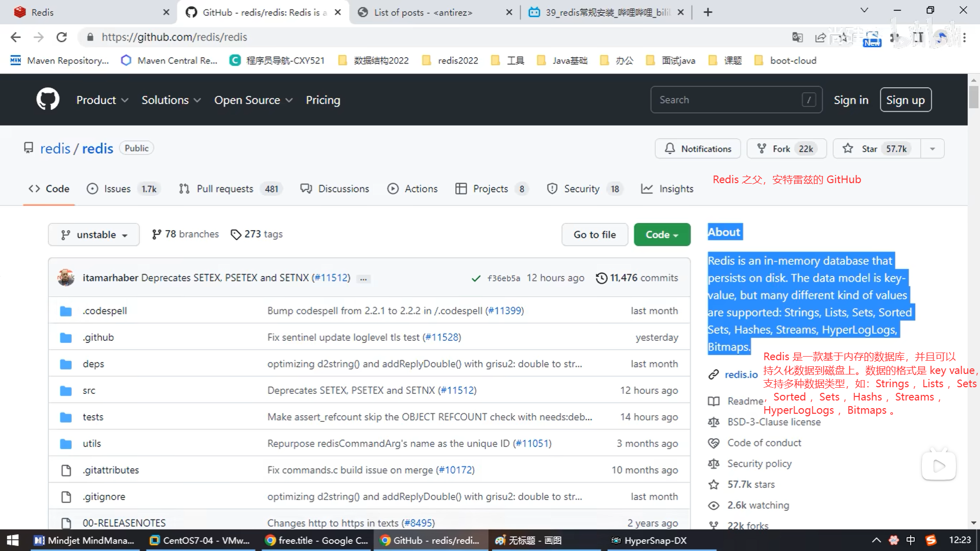The image size is (980, 551).
Task: Open the commit history clock icon
Action: pyautogui.click(x=602, y=278)
